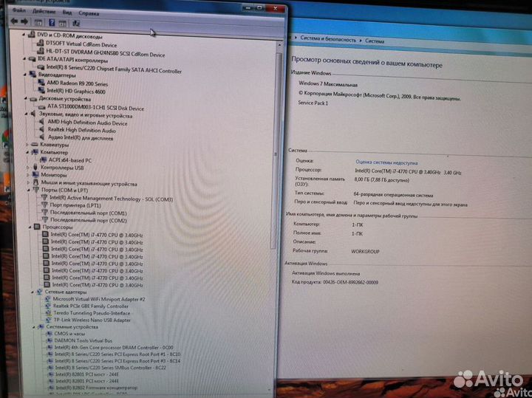Click the scrollbar up arrow in Device Manager
This screenshot has width=532, height=398.
click(279, 44)
